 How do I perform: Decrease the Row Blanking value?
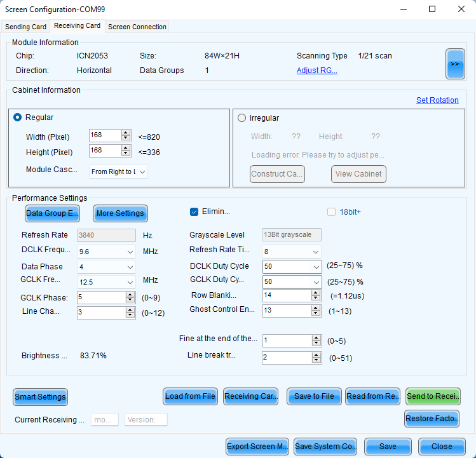(x=316, y=299)
